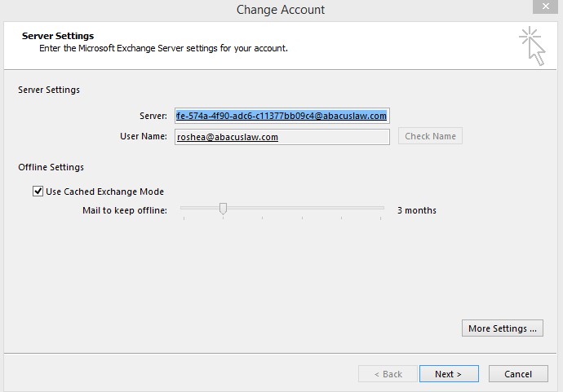Click the Change Account title bar
This screenshot has width=563, height=392.
click(281, 10)
